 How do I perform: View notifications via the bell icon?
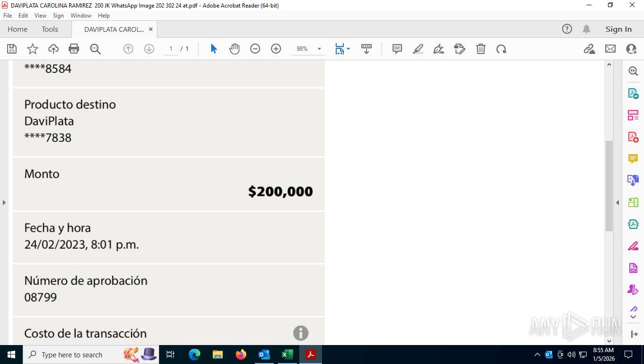(586, 29)
